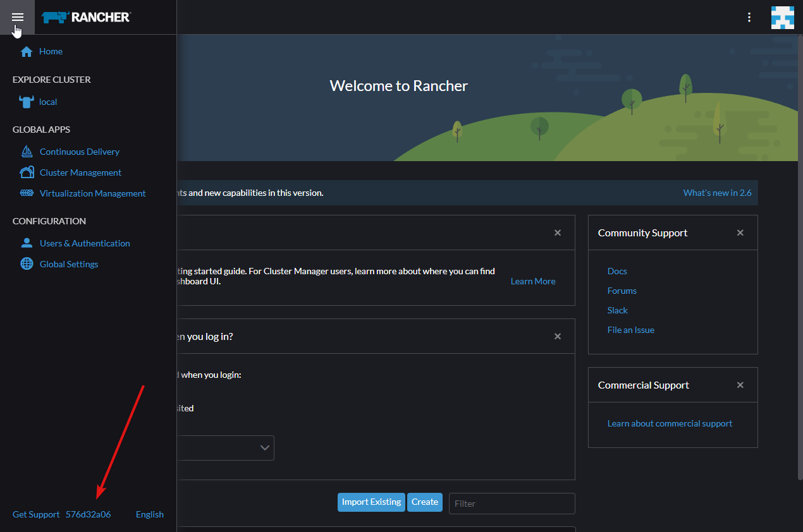Open the English language selector
The height and width of the screenshot is (532, 803).
pyautogui.click(x=150, y=514)
